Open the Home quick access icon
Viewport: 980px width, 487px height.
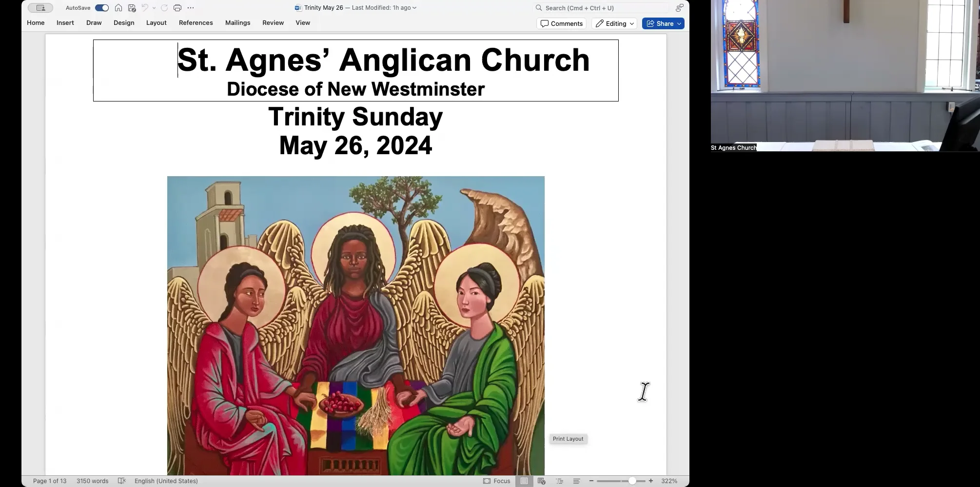click(x=118, y=8)
